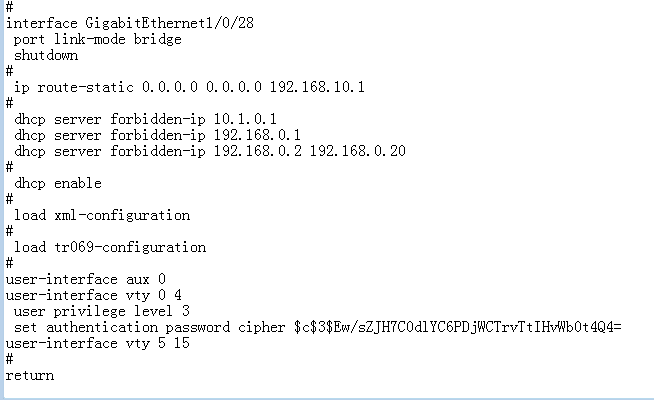
Task: Click the "dhcp enable" line
Action: 58,183
